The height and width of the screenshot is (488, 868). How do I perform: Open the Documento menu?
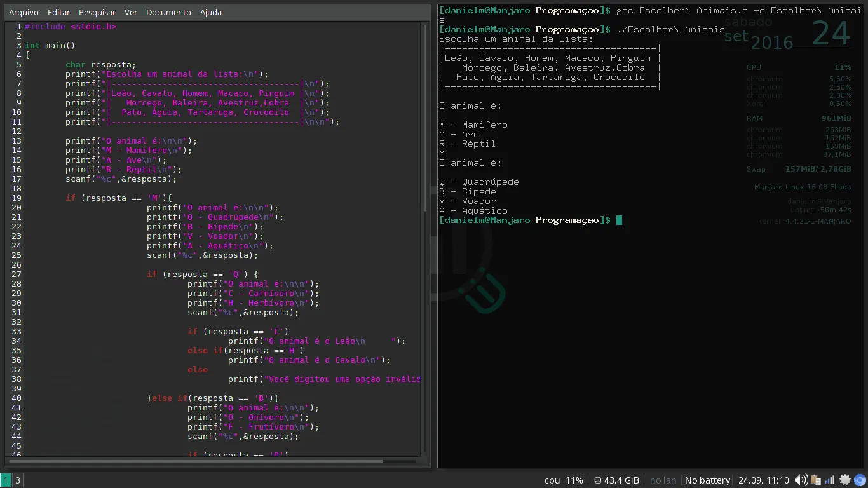pyautogui.click(x=168, y=12)
